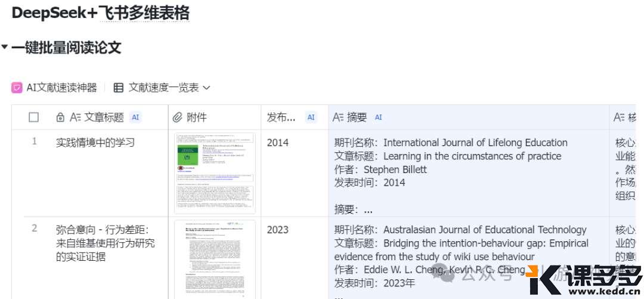Click the Australasian Journal of Educational Technology text

485,230
